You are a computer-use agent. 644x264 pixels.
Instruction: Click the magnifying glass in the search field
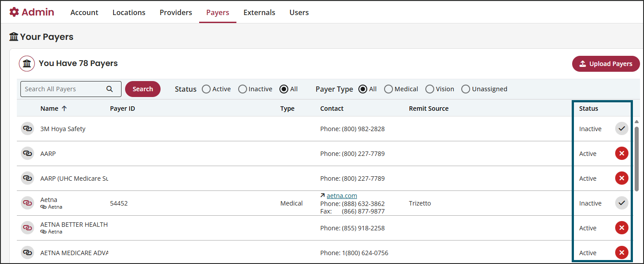click(x=110, y=89)
